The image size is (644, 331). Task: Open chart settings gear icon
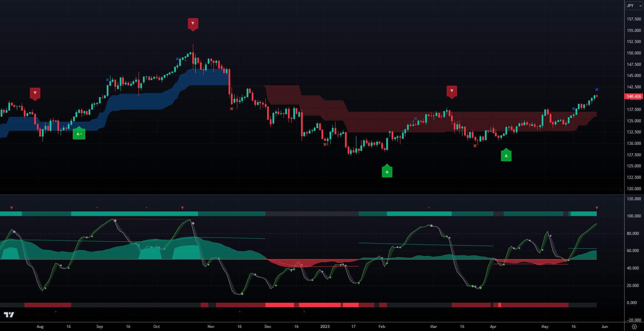(x=634, y=327)
